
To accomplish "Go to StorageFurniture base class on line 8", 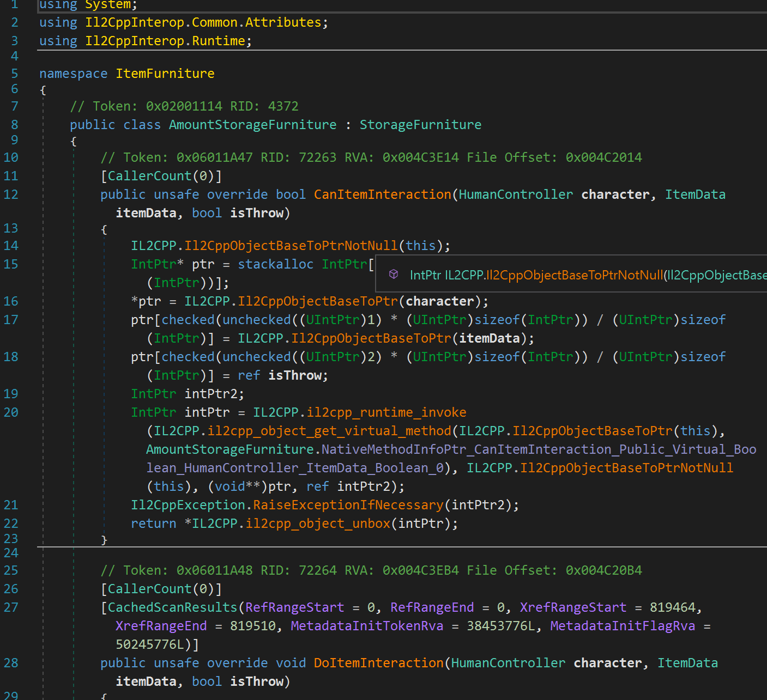I will click(x=420, y=125).
